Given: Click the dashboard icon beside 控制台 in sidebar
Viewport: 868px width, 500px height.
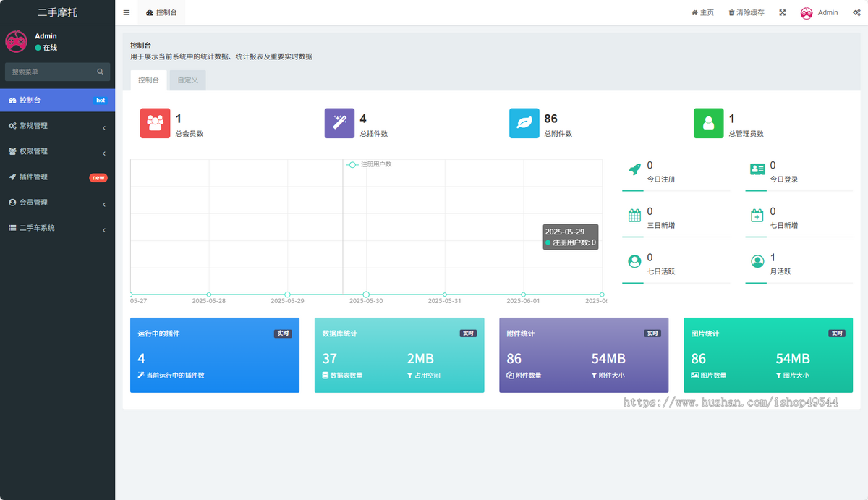Looking at the screenshot, I should tap(12, 101).
